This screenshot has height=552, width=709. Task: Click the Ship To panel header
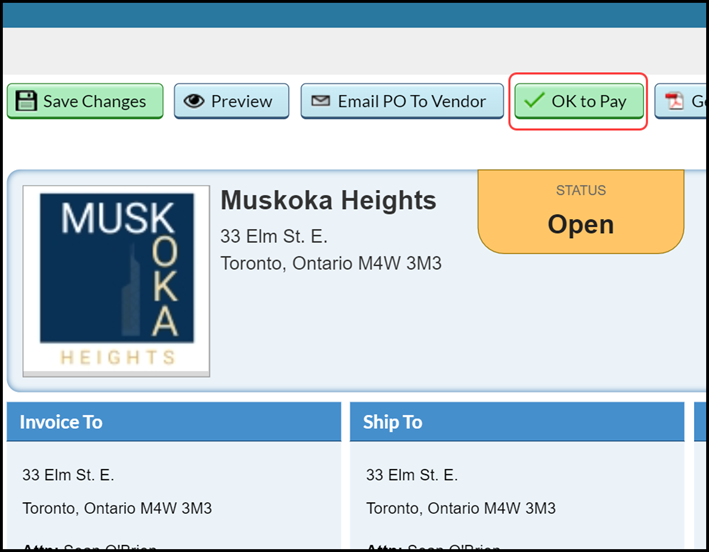(x=517, y=422)
